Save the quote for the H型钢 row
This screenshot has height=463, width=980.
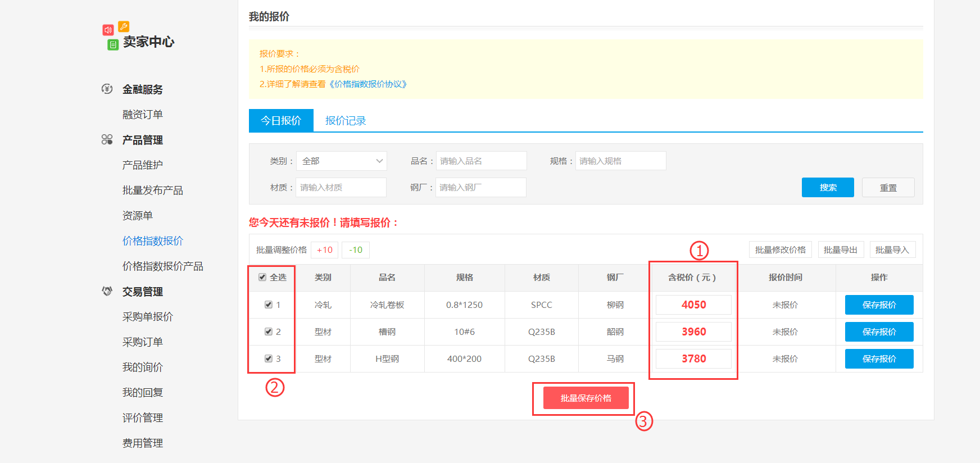pyautogui.click(x=879, y=358)
